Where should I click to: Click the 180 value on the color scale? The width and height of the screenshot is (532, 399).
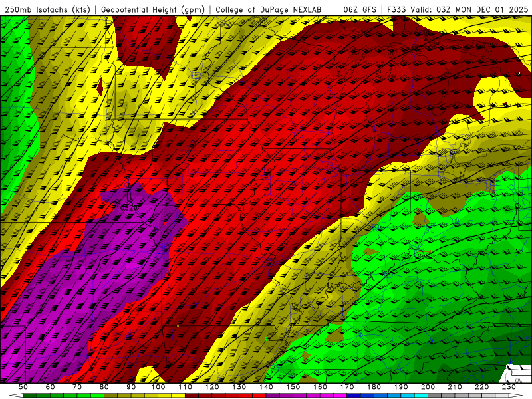coord(374,387)
